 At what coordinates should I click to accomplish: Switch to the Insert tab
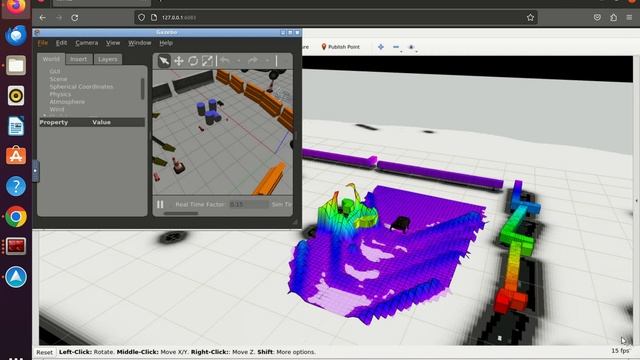[x=78, y=59]
